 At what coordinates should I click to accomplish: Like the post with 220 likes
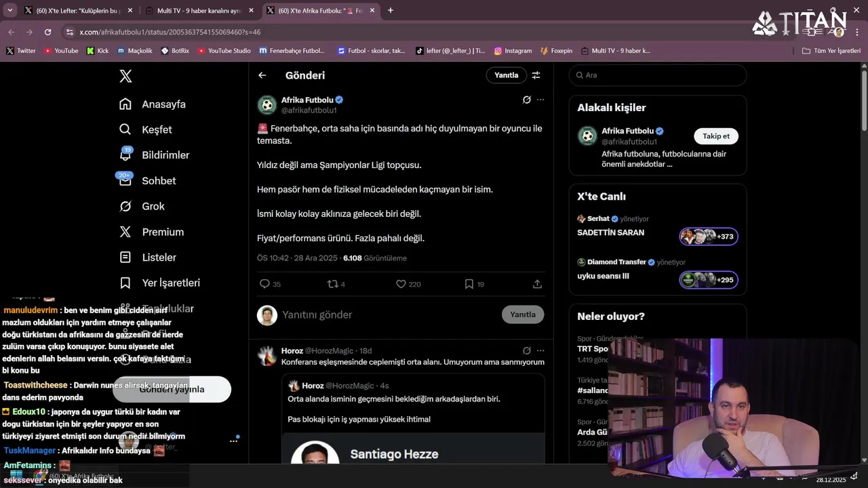pos(408,284)
